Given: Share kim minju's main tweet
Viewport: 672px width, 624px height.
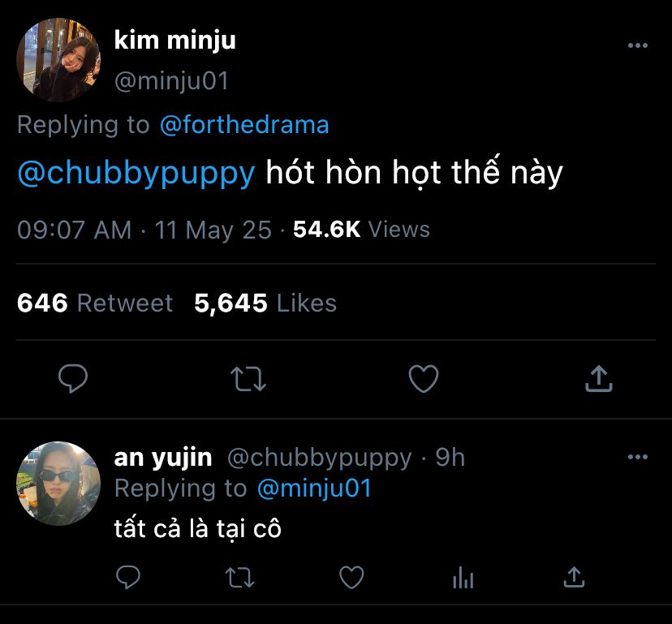Looking at the screenshot, I should coord(598,378).
